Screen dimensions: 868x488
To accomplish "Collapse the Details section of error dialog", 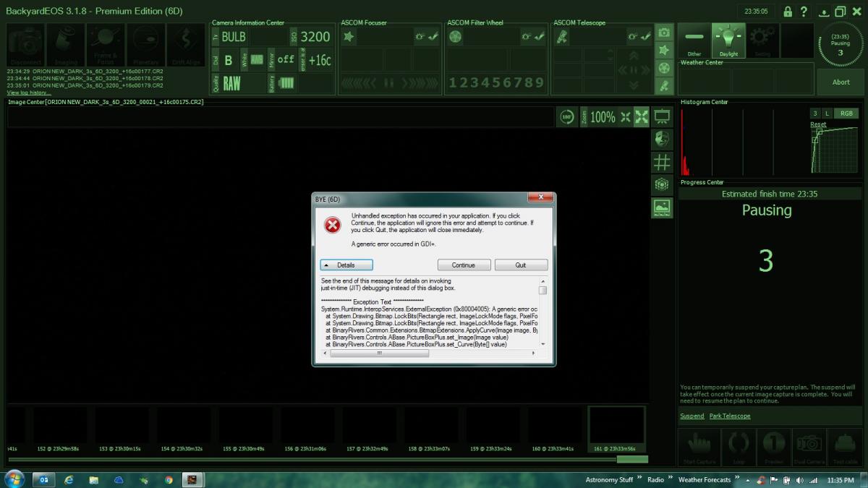I will (x=346, y=265).
